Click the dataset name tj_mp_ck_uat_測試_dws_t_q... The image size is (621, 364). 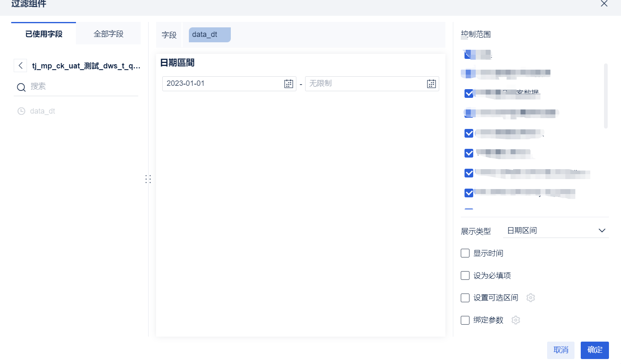86,66
